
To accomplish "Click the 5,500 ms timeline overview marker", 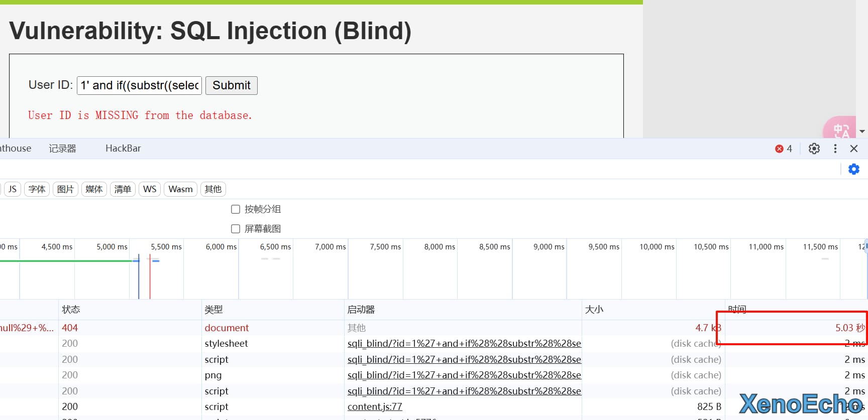I will point(166,247).
